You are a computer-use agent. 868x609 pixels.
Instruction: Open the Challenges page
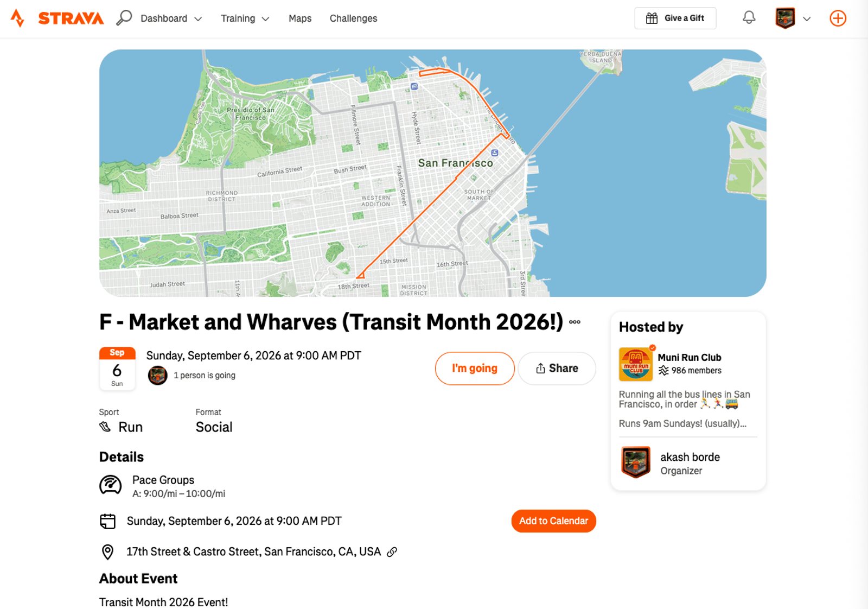[353, 18]
